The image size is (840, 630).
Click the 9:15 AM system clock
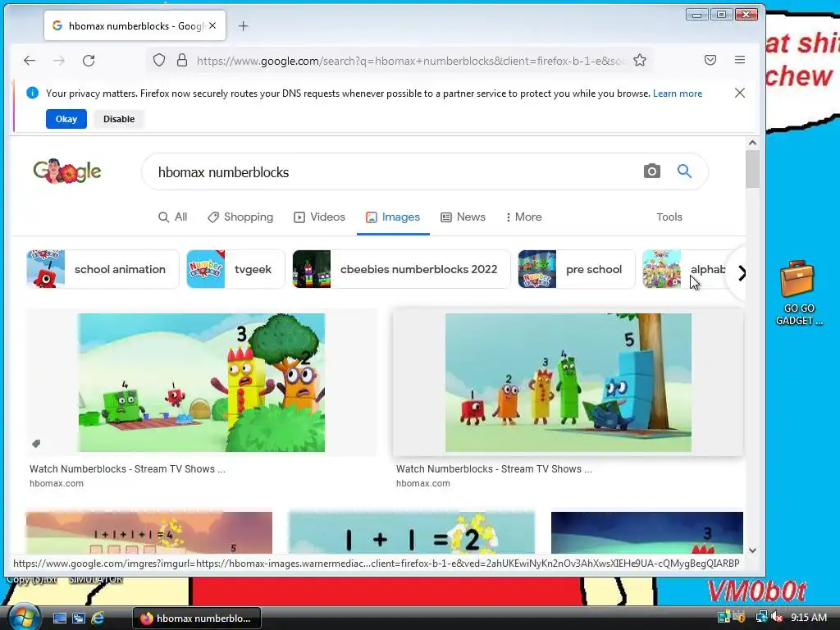click(808, 617)
